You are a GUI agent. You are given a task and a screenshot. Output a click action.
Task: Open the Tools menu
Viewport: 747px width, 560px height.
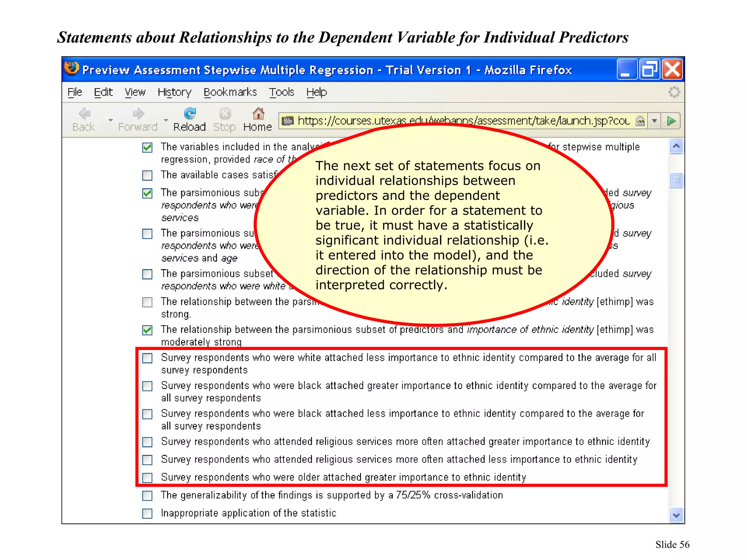tap(282, 92)
